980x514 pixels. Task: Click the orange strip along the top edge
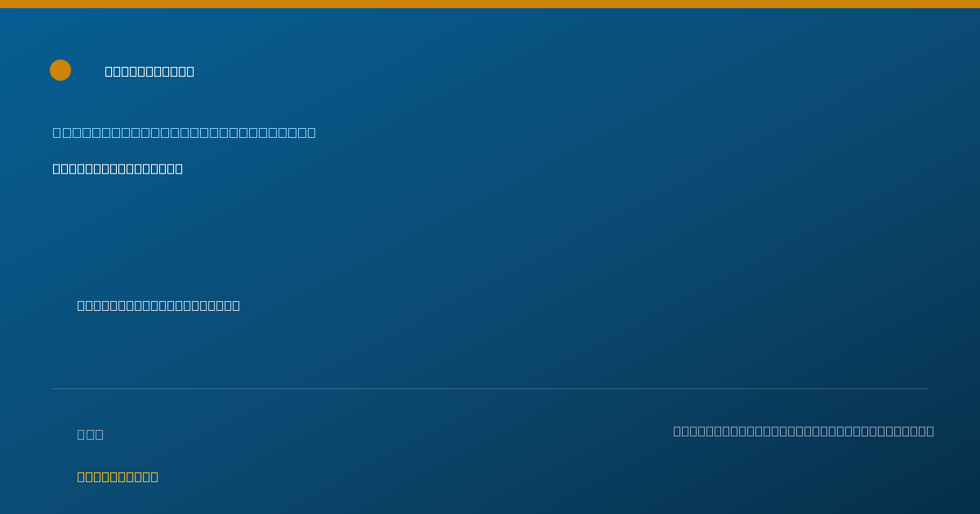pyautogui.click(x=490, y=4)
